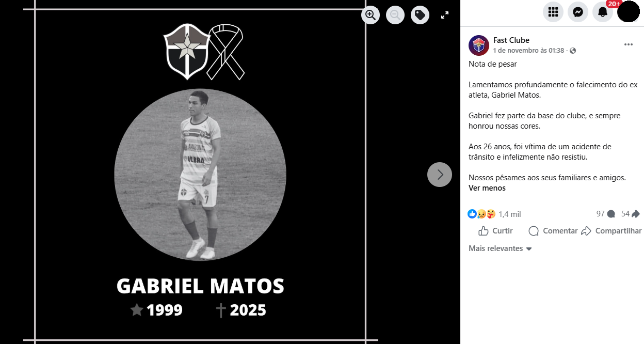View the 1,4 mil reactions list

pos(509,214)
